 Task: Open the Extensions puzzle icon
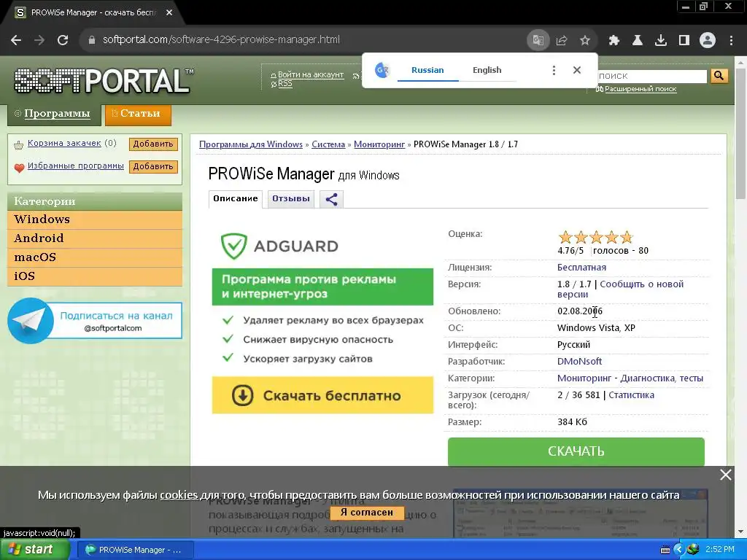click(x=614, y=41)
